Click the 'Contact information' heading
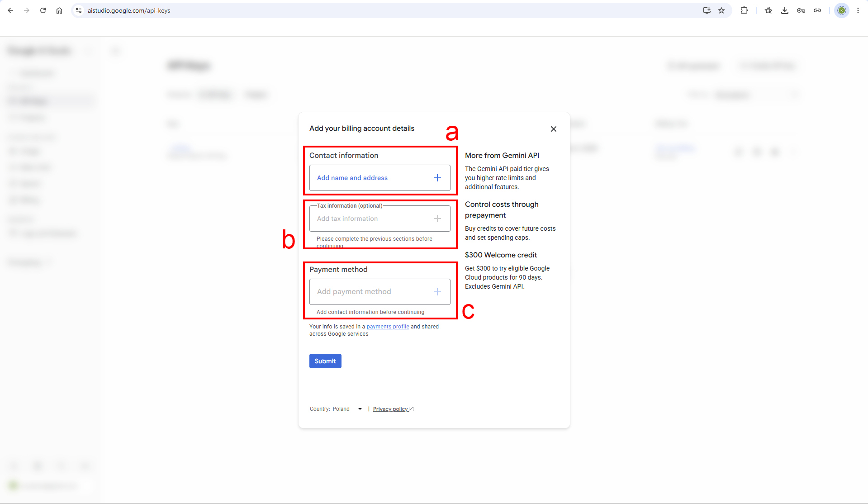Viewport: 868px width, 504px height. click(x=344, y=156)
